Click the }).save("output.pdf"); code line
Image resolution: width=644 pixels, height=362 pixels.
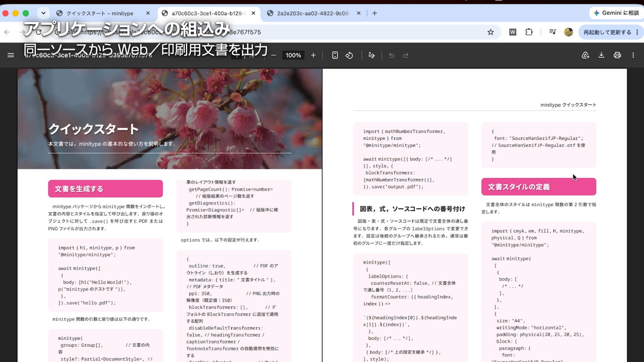pyautogui.click(x=393, y=187)
